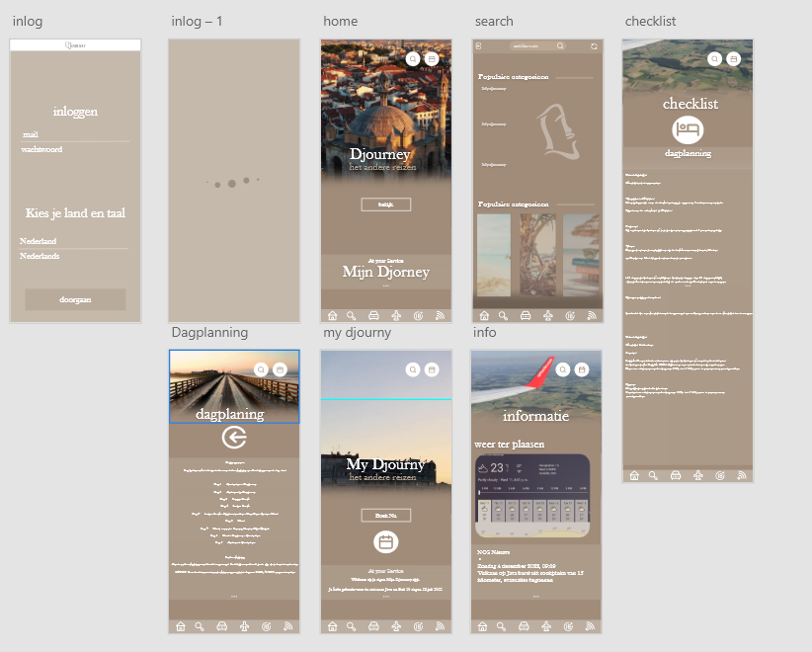The width and height of the screenshot is (812, 652).
Task: Click the weather forecast widget on info artboard
Action: [x=532, y=496]
